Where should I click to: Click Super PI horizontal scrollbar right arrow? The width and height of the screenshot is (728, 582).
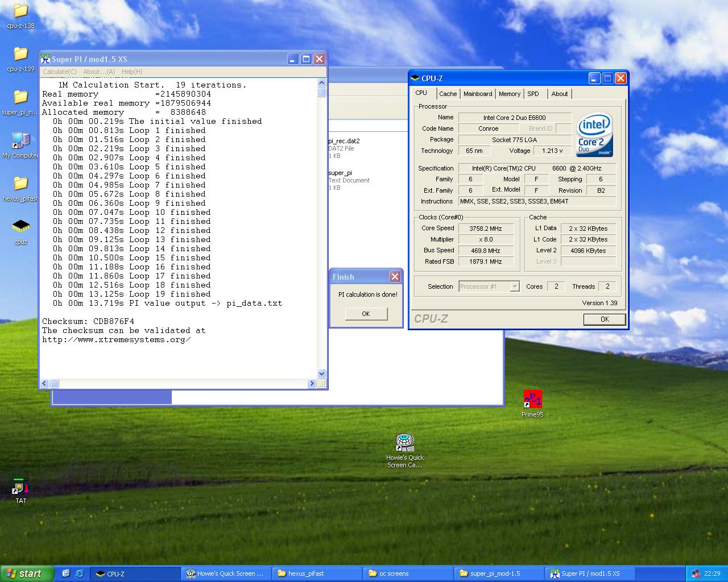pyautogui.click(x=312, y=384)
